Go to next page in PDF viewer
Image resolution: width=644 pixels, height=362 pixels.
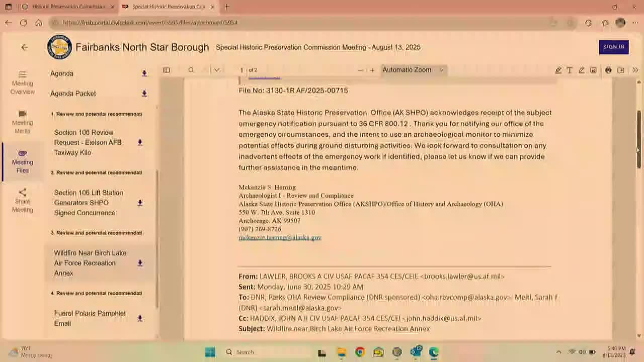[217, 70]
